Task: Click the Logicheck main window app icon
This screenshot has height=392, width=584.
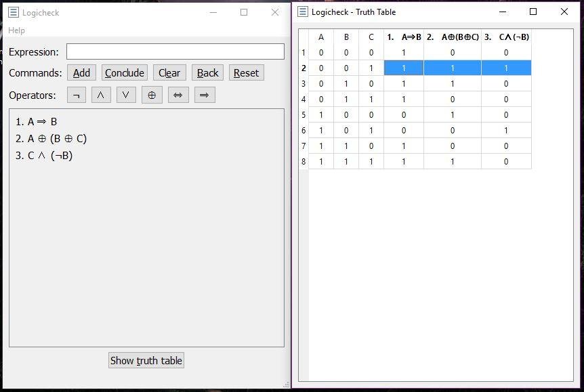Action: 13,12
